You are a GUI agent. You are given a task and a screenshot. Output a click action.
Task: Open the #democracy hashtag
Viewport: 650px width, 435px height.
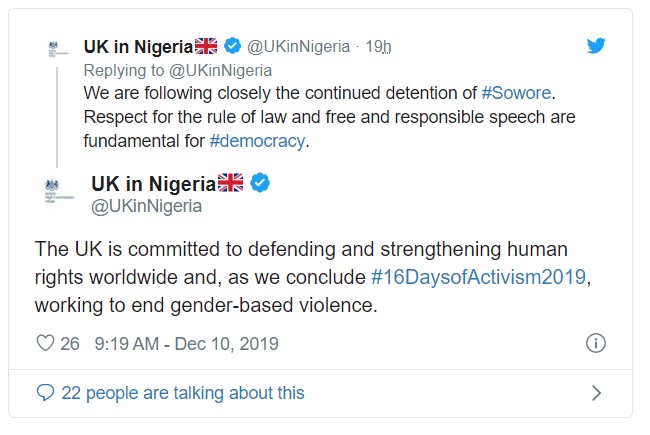point(257,140)
